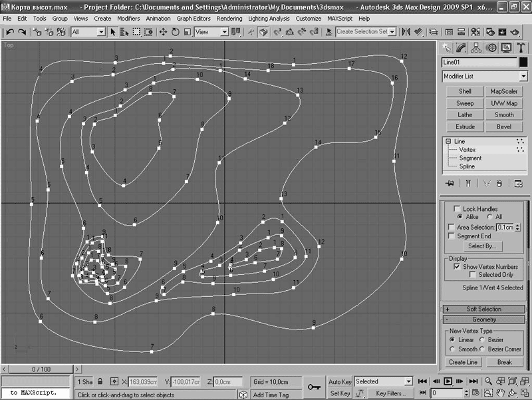Viewport: 532px width, 400px height.
Task: Click the Create Line button
Action: (x=463, y=362)
